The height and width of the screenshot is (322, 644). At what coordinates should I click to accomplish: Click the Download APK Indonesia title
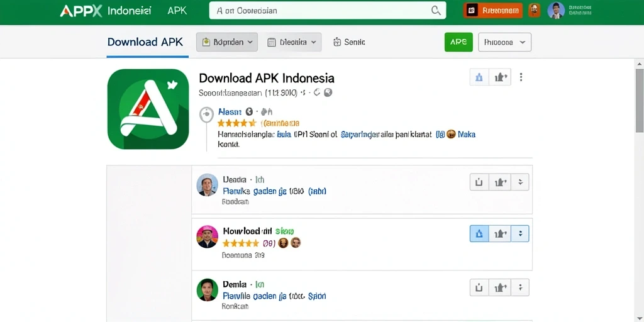[x=267, y=78]
